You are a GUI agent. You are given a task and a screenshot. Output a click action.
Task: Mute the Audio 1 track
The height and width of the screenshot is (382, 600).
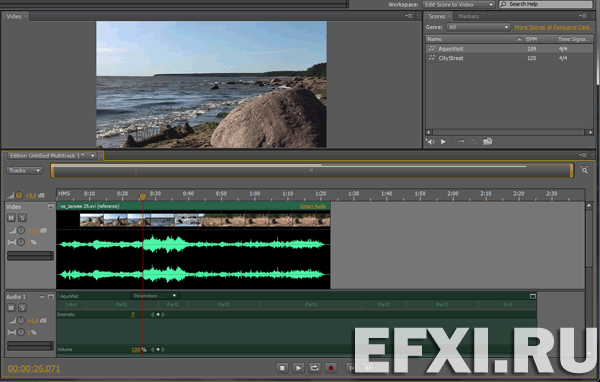(x=11, y=308)
